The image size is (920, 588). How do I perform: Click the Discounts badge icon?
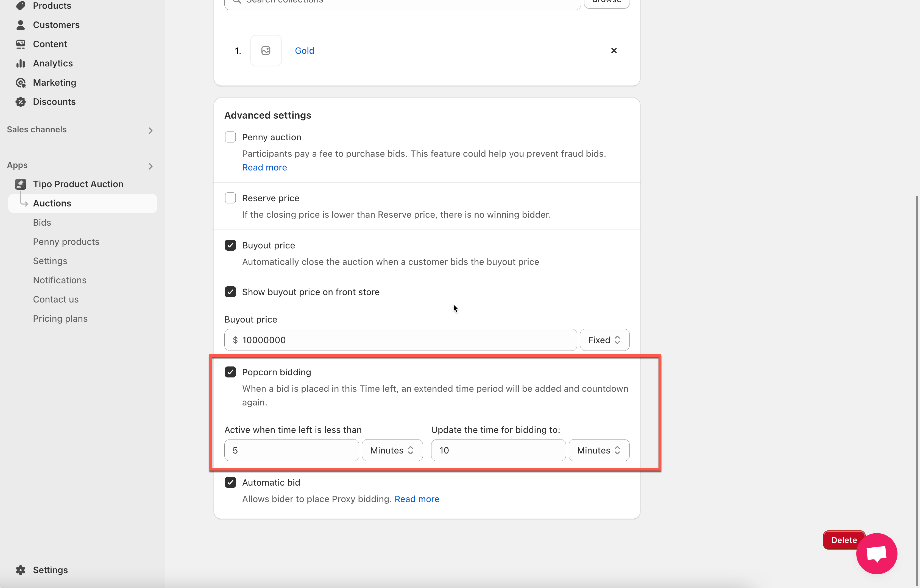click(21, 102)
